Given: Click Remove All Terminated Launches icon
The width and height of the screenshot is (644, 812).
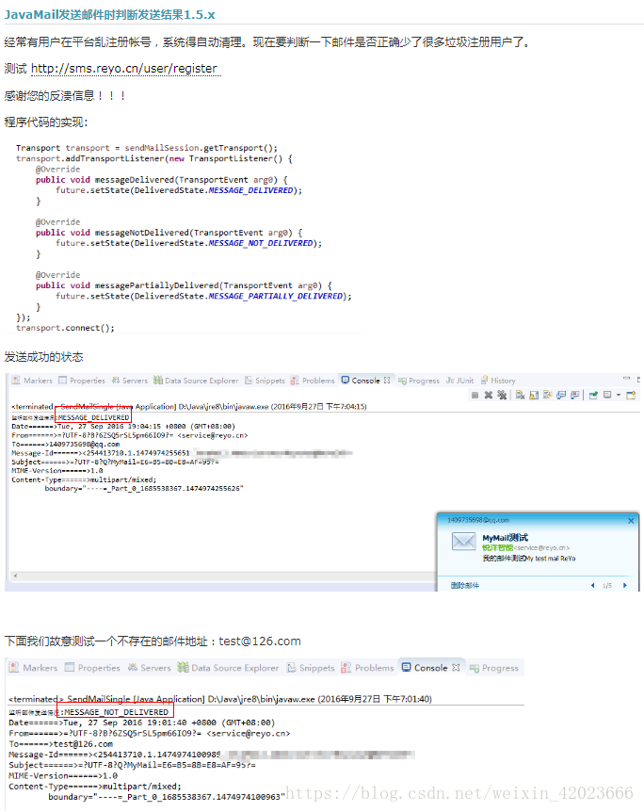Looking at the screenshot, I should (x=502, y=395).
